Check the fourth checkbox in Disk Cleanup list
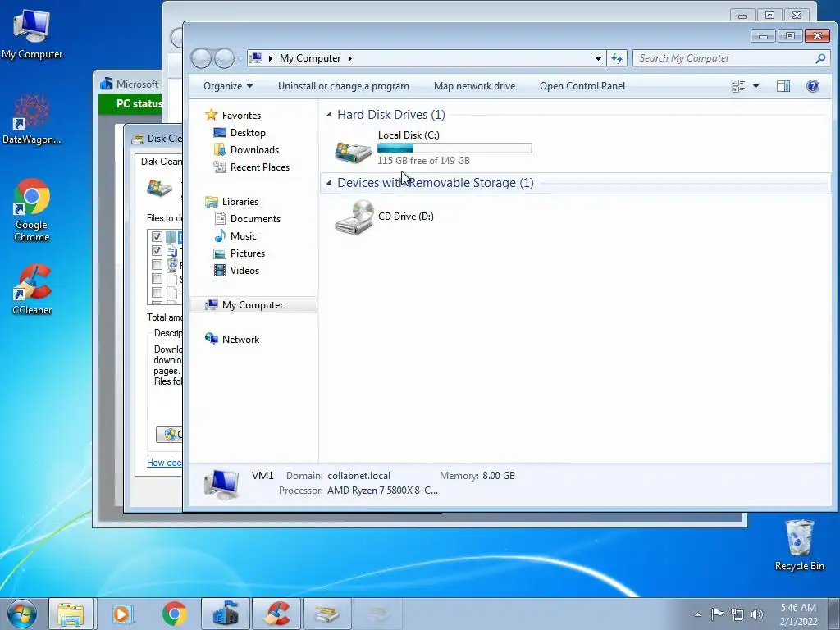The width and height of the screenshot is (840, 630). (157, 279)
